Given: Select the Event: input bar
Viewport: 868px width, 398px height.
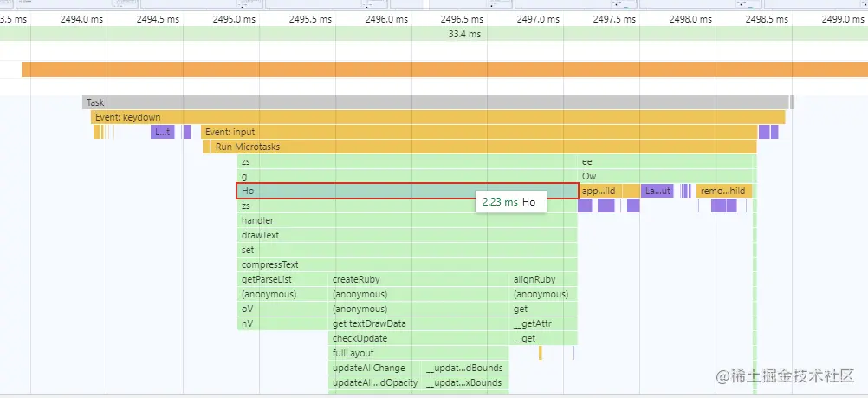Looking at the screenshot, I should [479, 132].
